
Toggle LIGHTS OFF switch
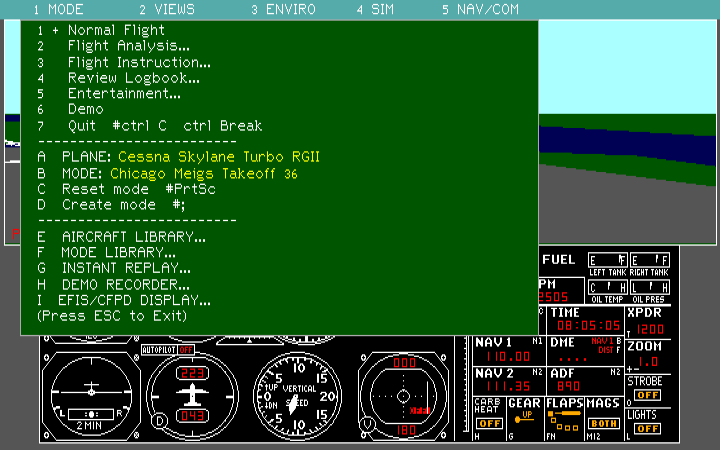[648, 428]
